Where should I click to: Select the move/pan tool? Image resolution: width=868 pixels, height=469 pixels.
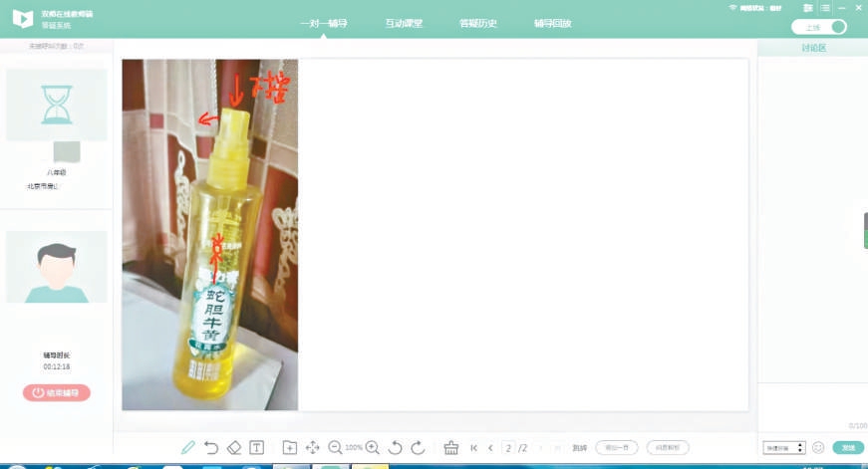coord(312,448)
